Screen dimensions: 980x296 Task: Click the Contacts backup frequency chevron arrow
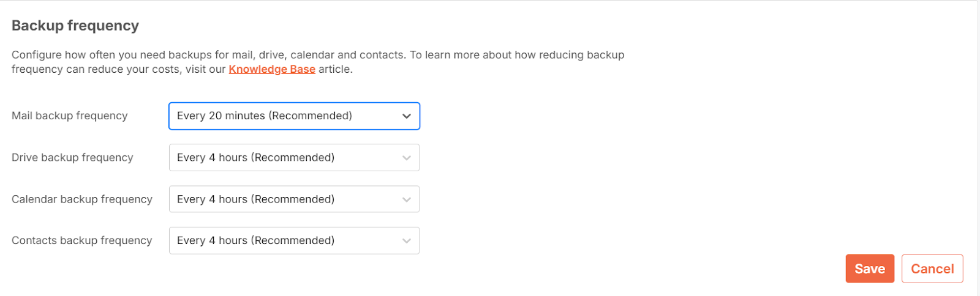406,241
